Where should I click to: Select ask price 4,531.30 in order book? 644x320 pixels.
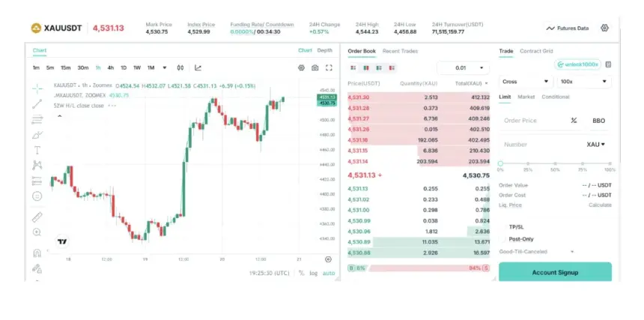tap(419, 97)
